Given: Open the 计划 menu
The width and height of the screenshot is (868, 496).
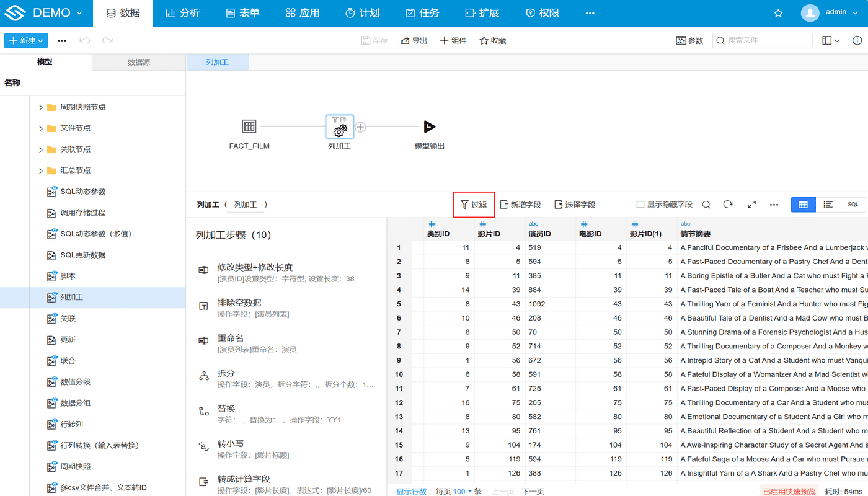Looking at the screenshot, I should tap(362, 12).
